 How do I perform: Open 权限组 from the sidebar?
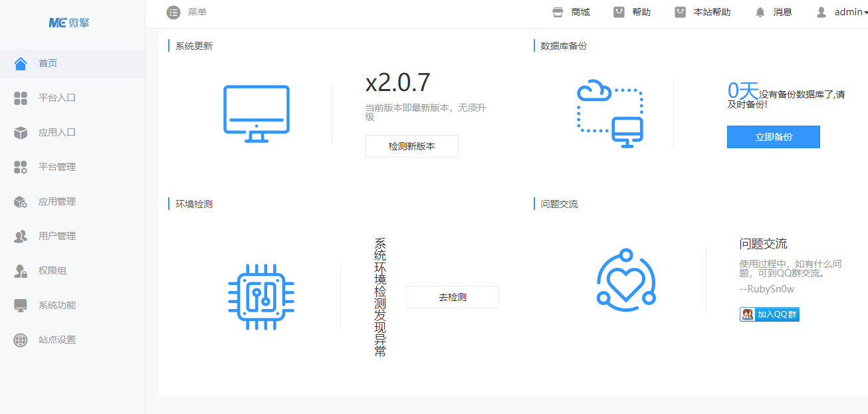52,270
